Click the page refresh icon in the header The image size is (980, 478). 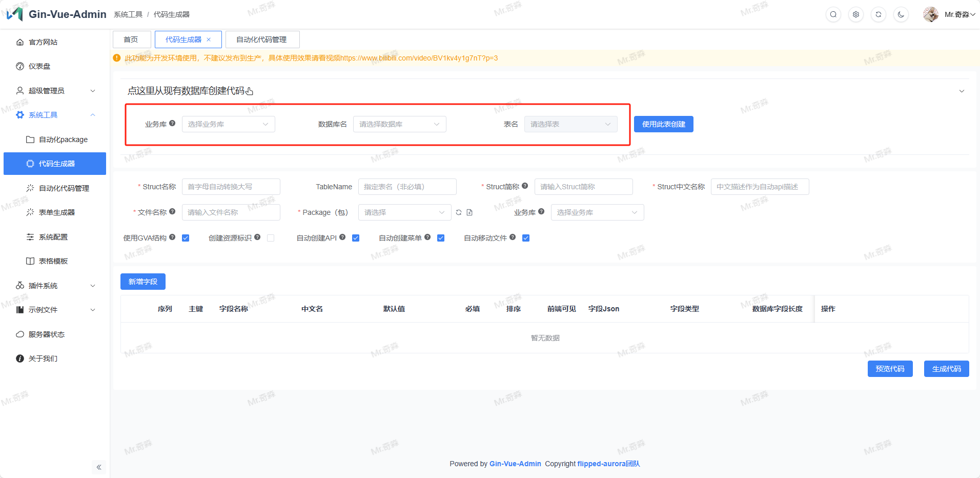(x=879, y=14)
